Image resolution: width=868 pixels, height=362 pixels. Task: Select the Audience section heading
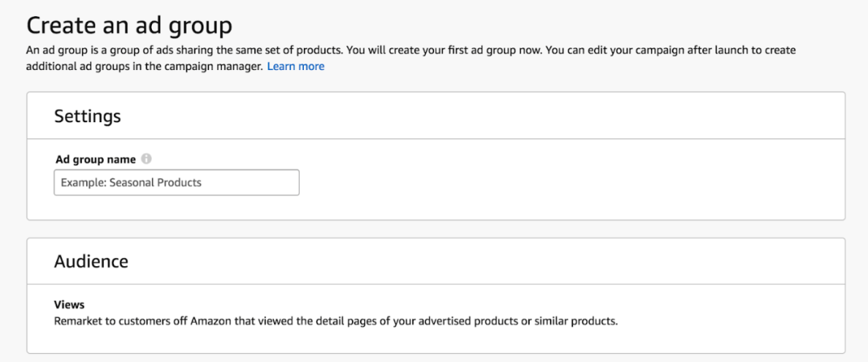pos(91,261)
